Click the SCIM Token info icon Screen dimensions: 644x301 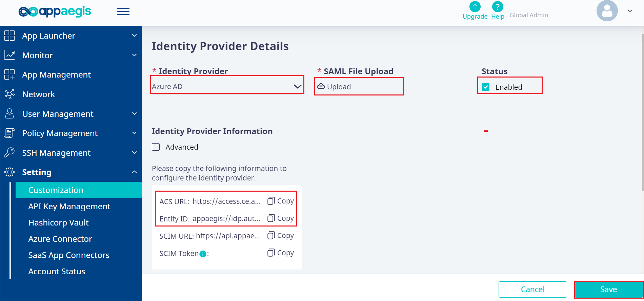(202, 253)
